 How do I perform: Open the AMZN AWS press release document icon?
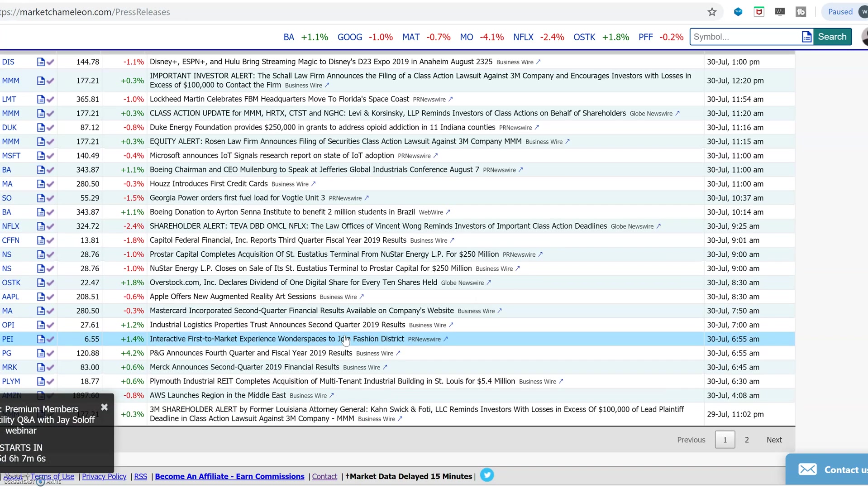42,395
